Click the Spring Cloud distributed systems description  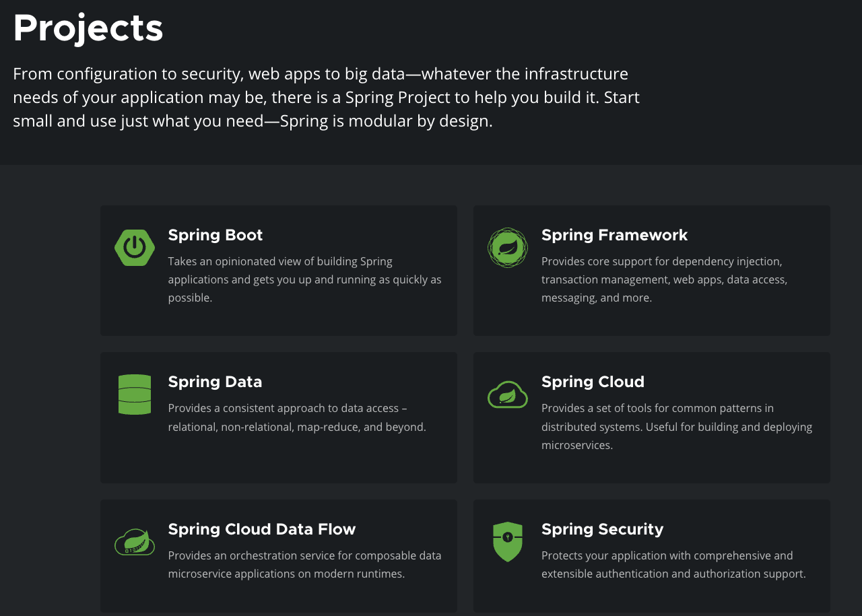click(x=676, y=427)
